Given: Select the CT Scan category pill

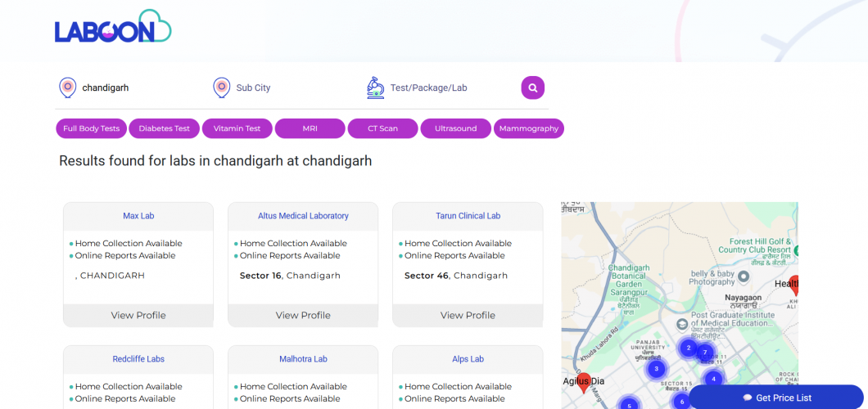Looking at the screenshot, I should tap(382, 128).
